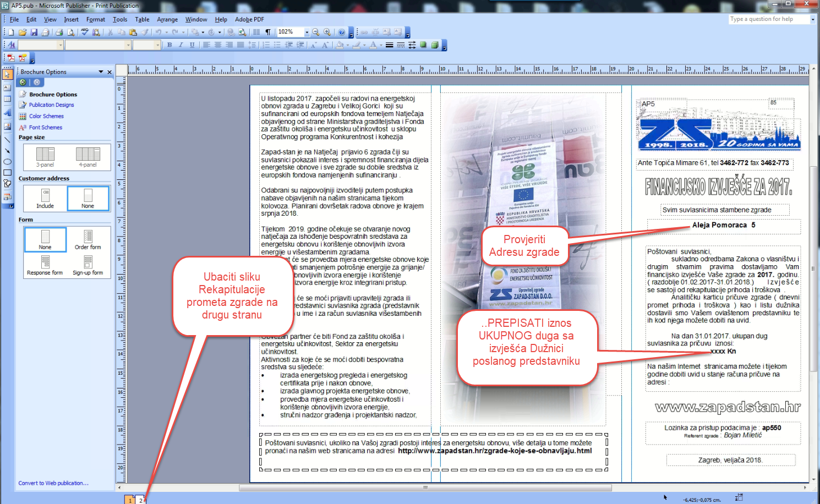Align text left
Viewport: 820px width, 504px height.
point(207,45)
